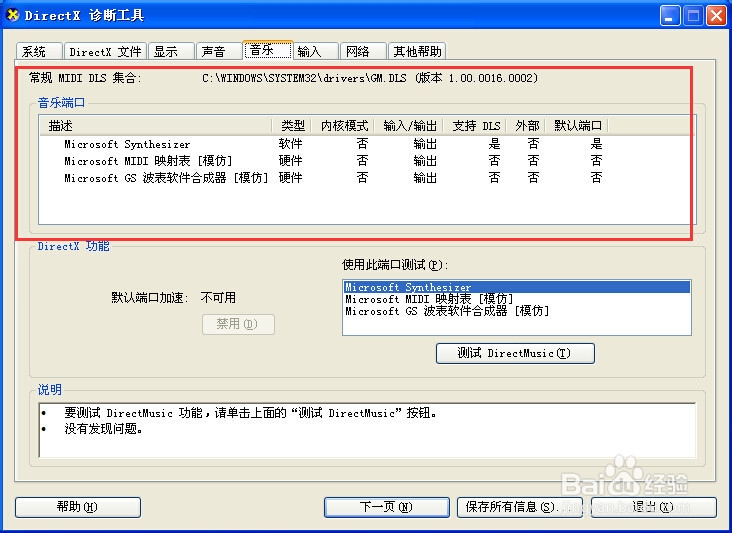
Task: Choose Microsoft GS 波表软件合成器 in test port list
Action: tap(517, 311)
